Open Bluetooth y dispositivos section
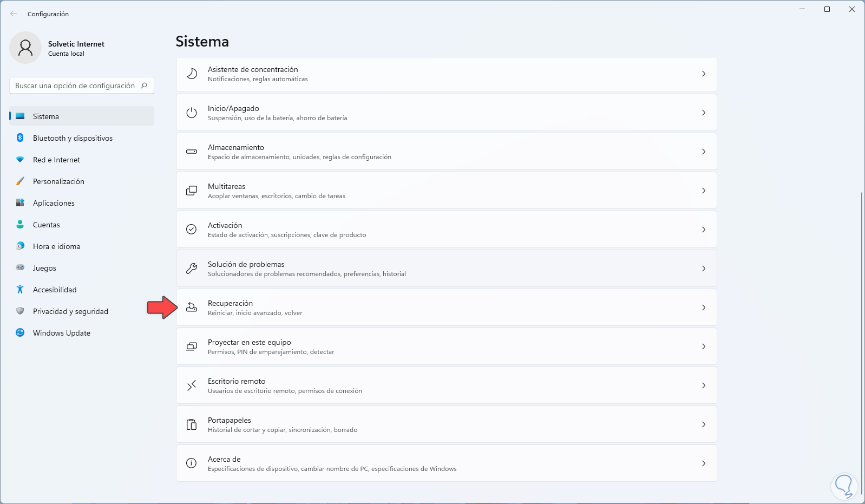Image resolution: width=865 pixels, height=504 pixels. coord(73,138)
